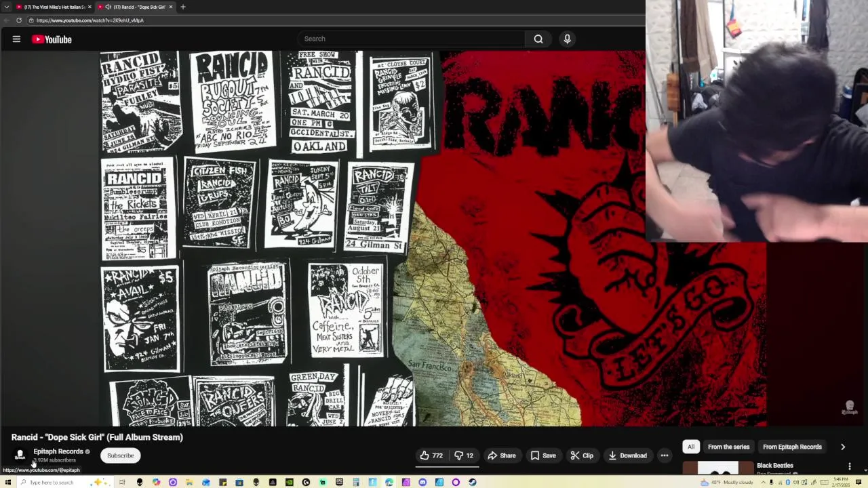The image size is (868, 488).
Task: Open a new browser tab
Action: coord(183,7)
